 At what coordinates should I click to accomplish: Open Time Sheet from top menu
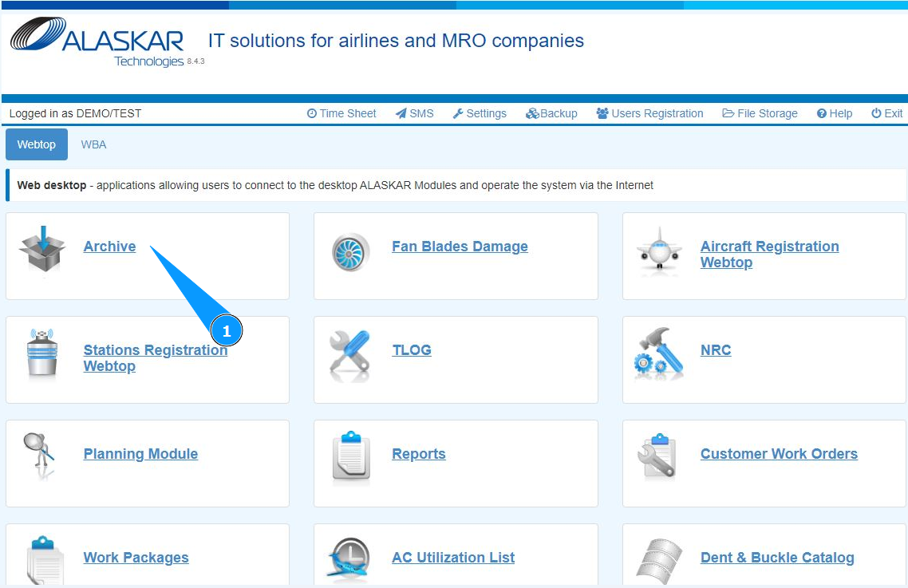(x=341, y=113)
